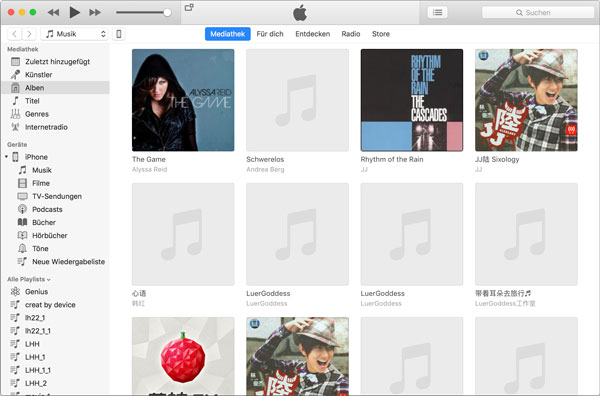Skip ahead with the fast-forward button
Image resolution: width=600 pixels, height=396 pixels.
(x=95, y=13)
